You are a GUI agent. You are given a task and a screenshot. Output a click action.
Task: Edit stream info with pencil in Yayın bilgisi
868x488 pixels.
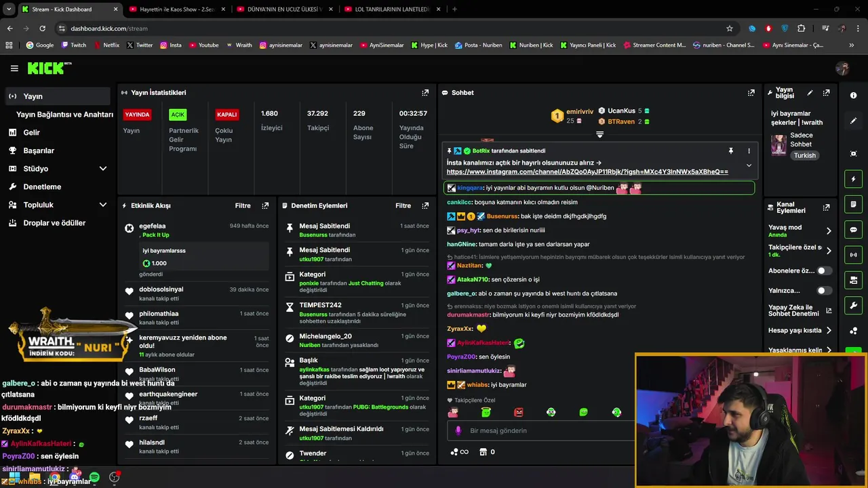(x=810, y=93)
